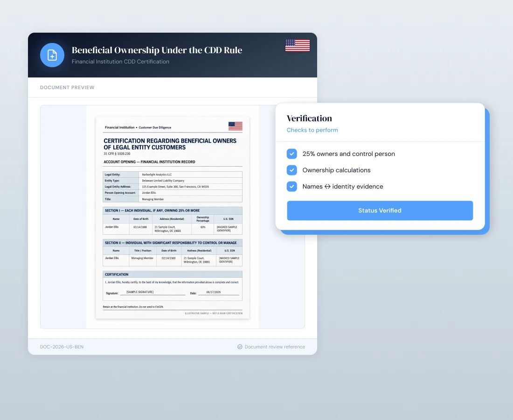This screenshot has width=513, height=420.
Task: Click the blue document-plus icon in header
Action: point(52,55)
